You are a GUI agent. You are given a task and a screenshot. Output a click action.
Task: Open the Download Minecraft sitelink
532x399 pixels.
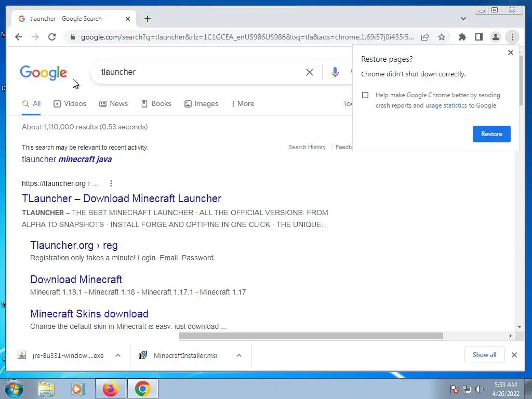[x=76, y=280]
